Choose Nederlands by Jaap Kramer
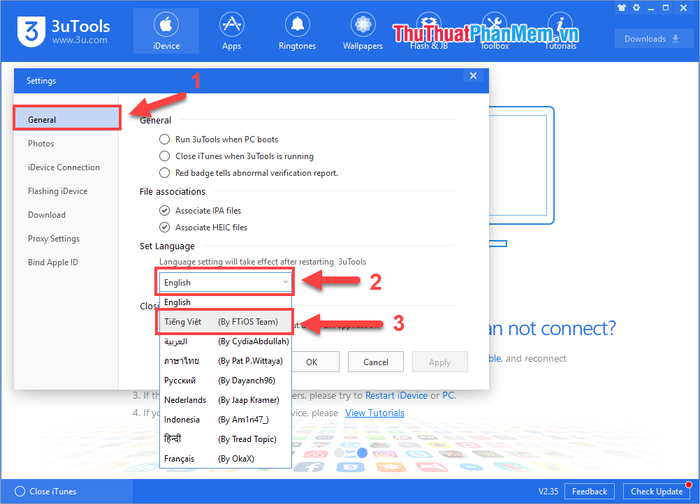Viewport: 700px width, 504px height. [225, 400]
